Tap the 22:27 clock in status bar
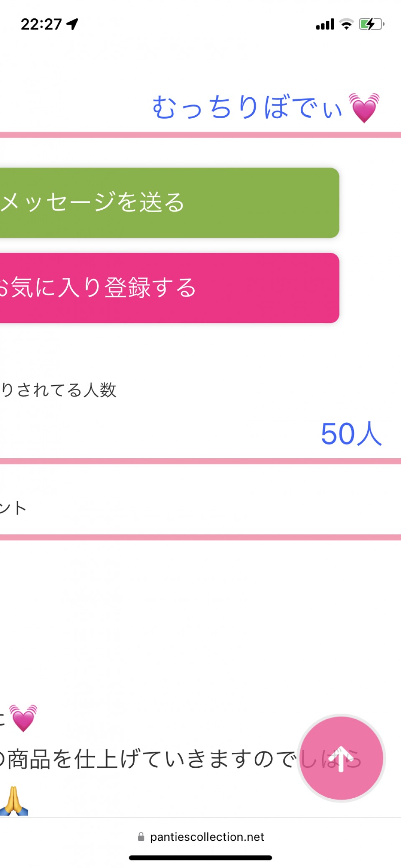Viewport: 401px width, 868px height. pos(41,24)
